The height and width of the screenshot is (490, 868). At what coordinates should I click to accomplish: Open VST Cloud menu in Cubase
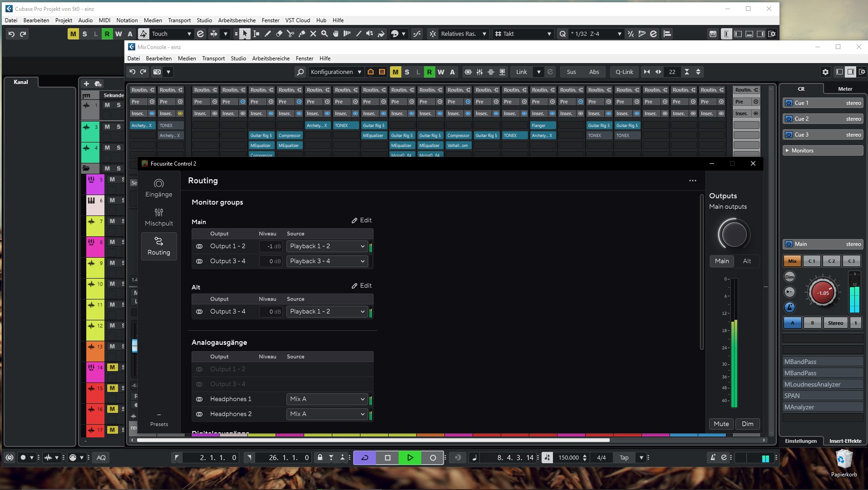297,20
